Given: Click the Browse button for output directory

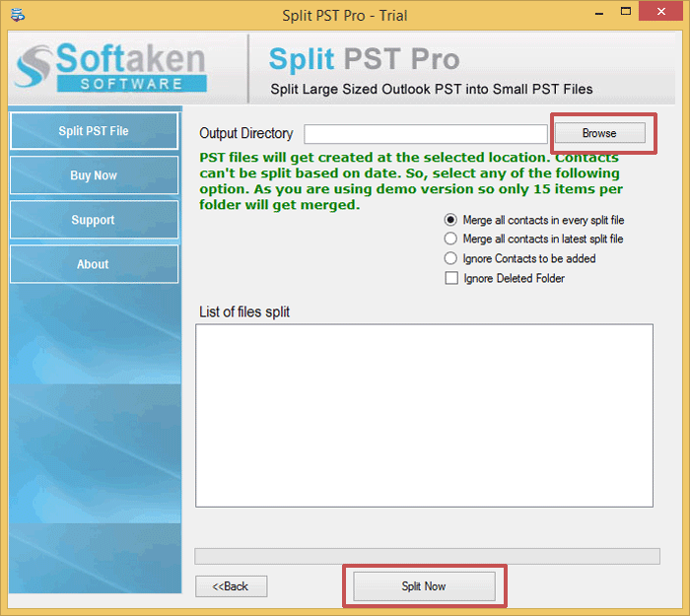Looking at the screenshot, I should (599, 133).
